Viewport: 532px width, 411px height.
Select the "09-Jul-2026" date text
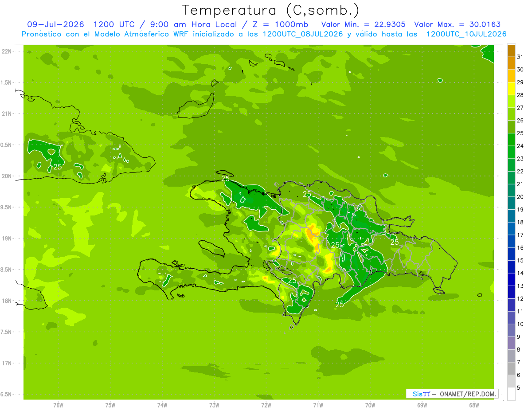tap(55, 24)
